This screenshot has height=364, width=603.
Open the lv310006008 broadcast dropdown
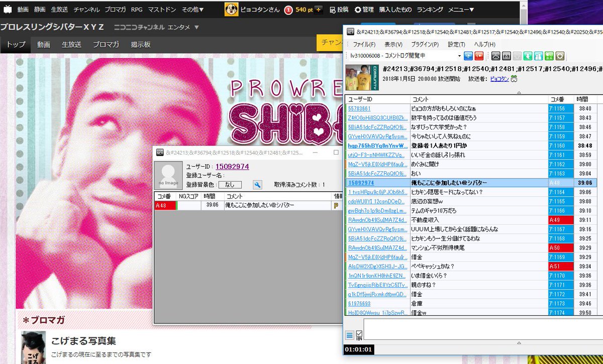[x=459, y=56]
